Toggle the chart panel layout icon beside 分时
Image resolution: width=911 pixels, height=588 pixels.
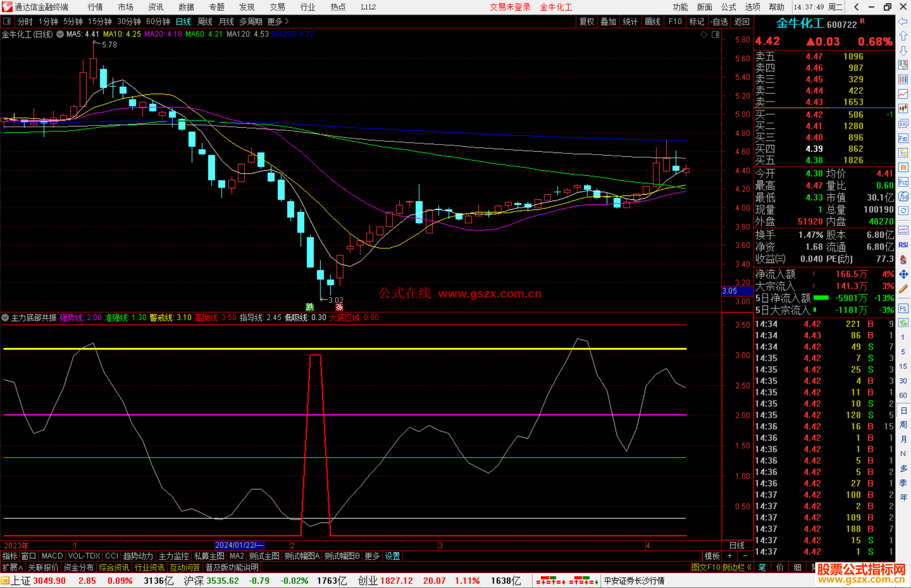pos(7,21)
